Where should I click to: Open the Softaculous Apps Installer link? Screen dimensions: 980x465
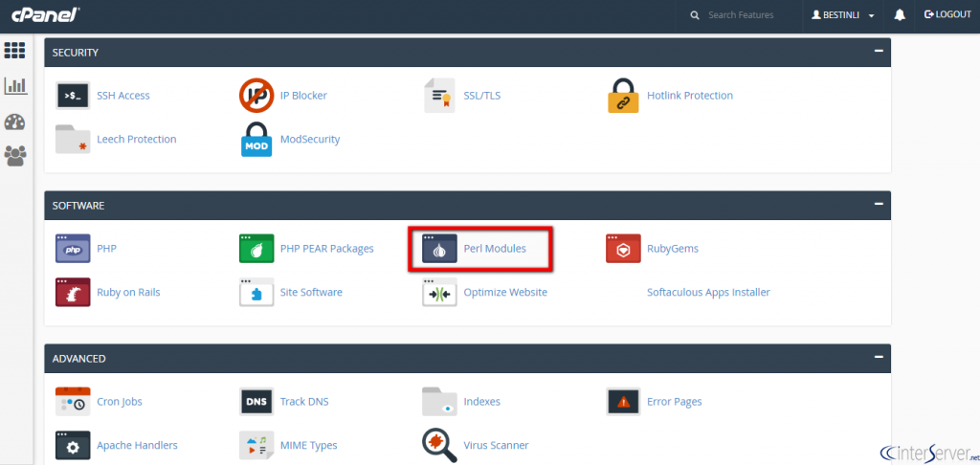point(708,292)
